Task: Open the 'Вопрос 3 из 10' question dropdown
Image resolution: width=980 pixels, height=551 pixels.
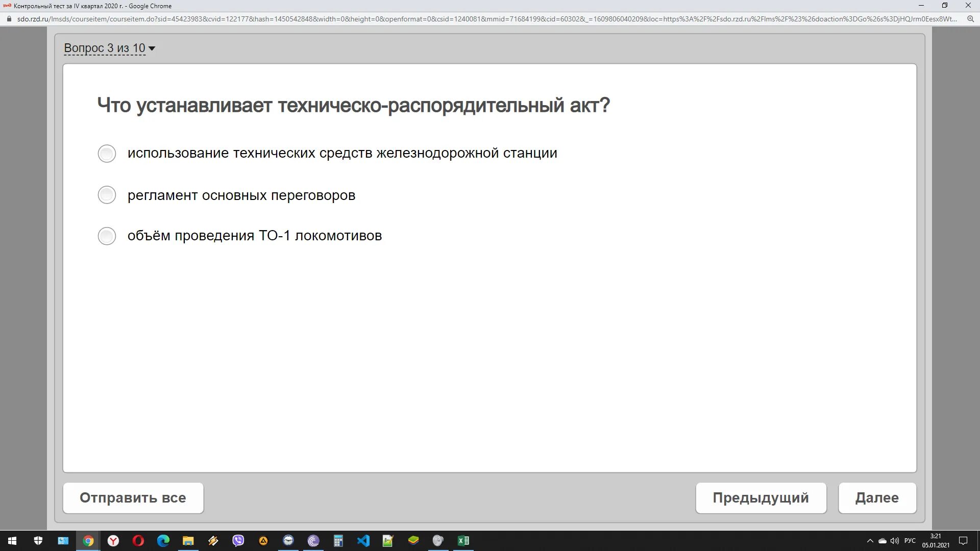Action: click(x=109, y=48)
